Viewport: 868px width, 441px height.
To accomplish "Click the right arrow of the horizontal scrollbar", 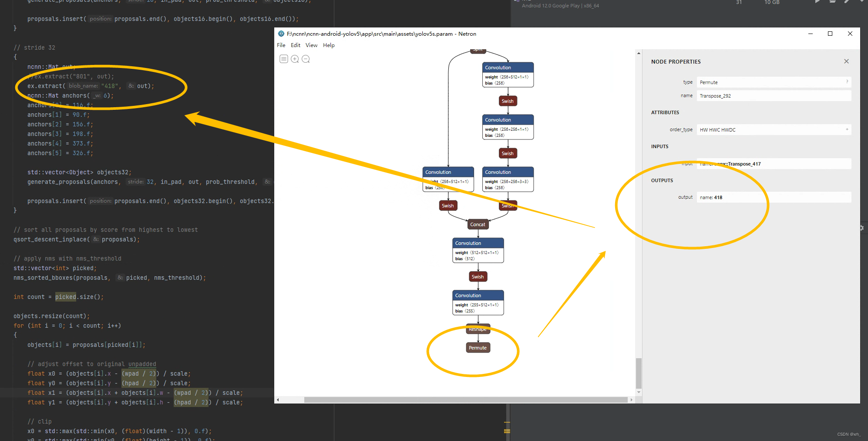I will pyautogui.click(x=631, y=400).
